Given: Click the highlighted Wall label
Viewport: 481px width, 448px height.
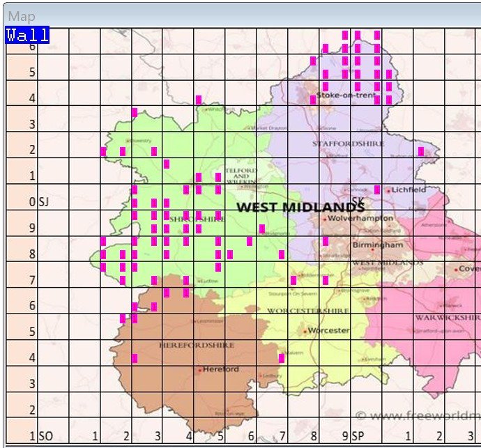Looking at the screenshot, I should coord(27,35).
